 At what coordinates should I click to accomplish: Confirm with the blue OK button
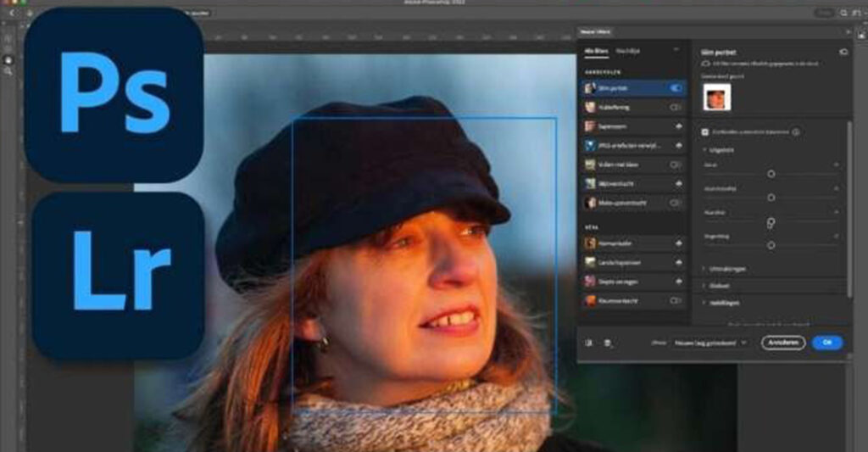[x=827, y=343]
